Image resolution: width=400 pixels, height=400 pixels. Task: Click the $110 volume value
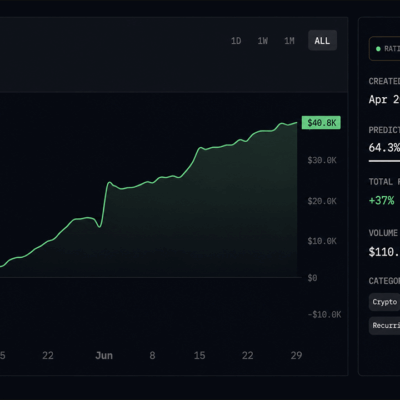point(384,252)
